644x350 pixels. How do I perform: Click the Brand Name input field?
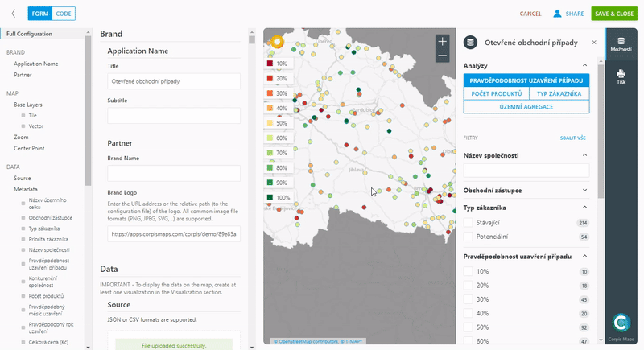click(x=174, y=173)
